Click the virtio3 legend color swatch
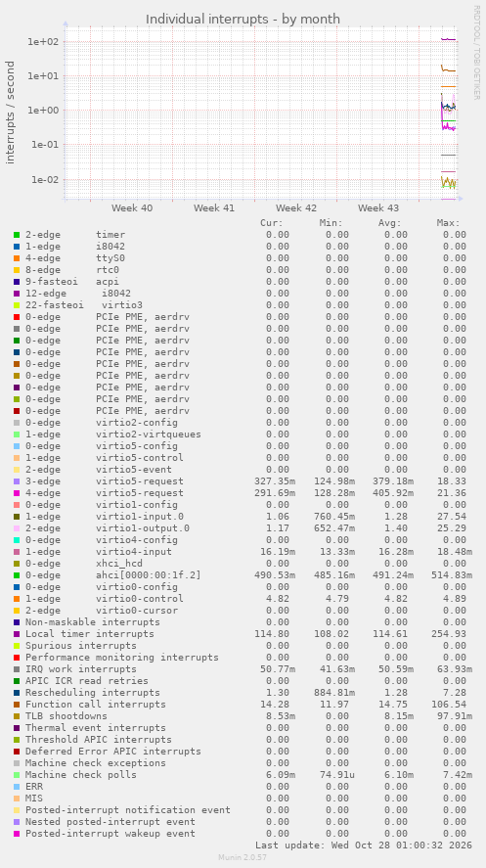486x868 pixels. tap(17, 305)
